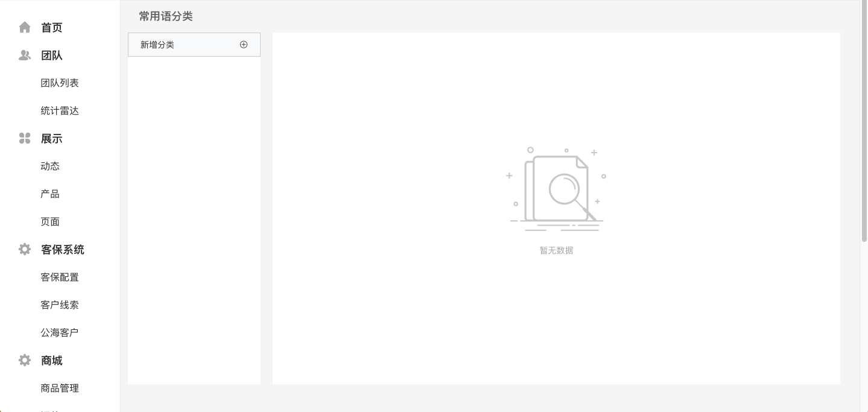Click the team people icon beside 团队

25,55
